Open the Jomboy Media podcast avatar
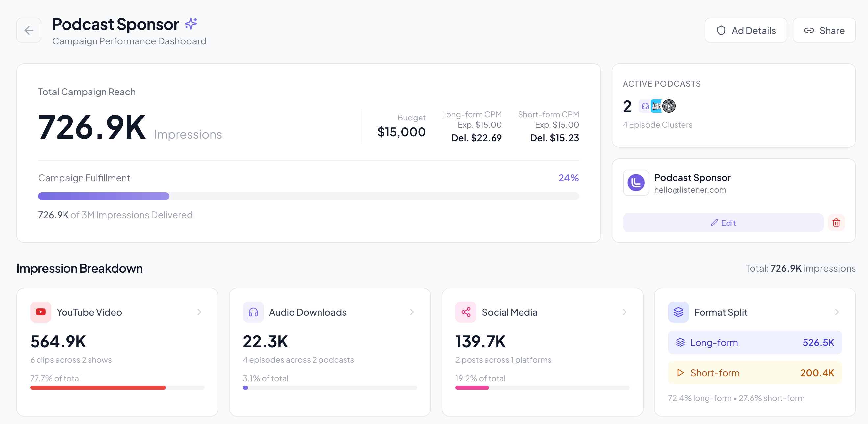The image size is (868, 424). (657, 106)
